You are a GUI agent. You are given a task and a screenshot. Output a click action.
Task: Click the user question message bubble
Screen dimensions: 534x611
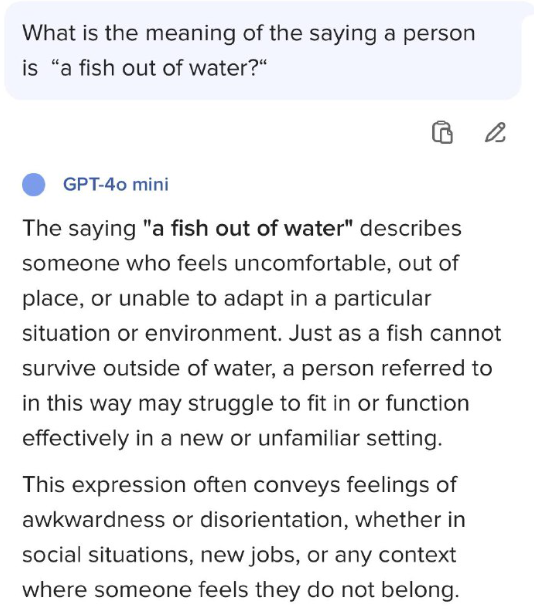click(262, 51)
